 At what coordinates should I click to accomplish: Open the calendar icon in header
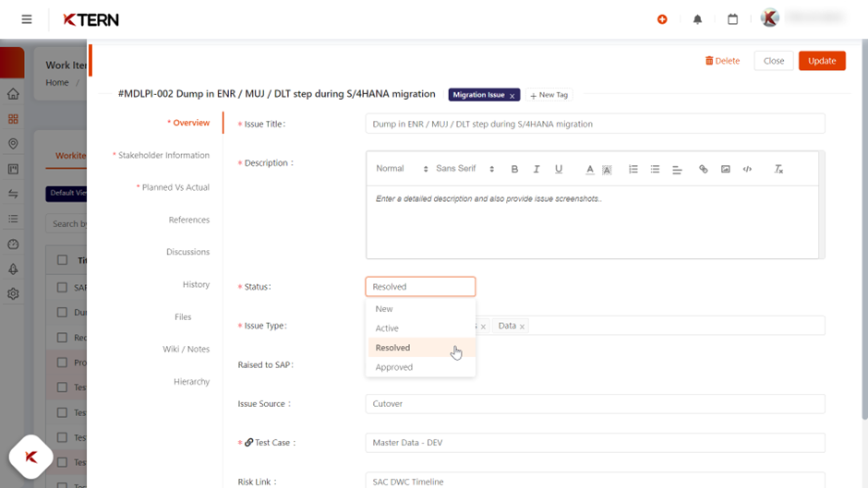pos(732,19)
